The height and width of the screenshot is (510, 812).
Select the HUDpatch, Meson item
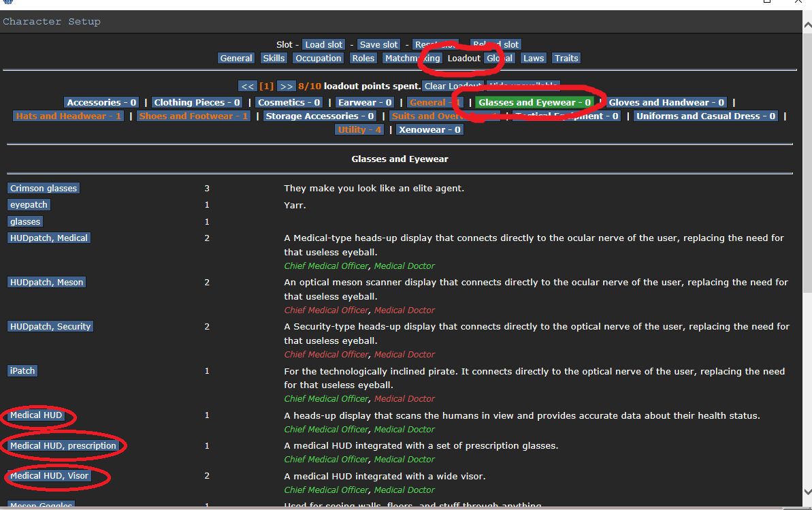click(x=46, y=283)
